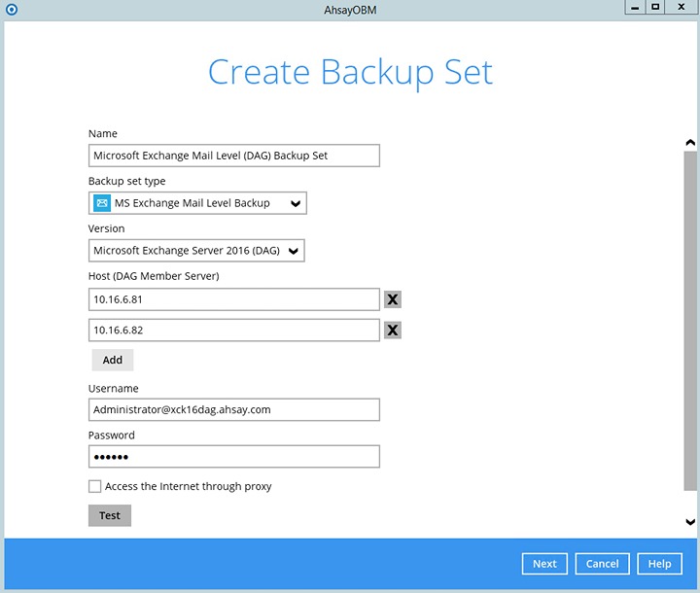Open the Backup set type dropdown
700x593 pixels.
(197, 203)
